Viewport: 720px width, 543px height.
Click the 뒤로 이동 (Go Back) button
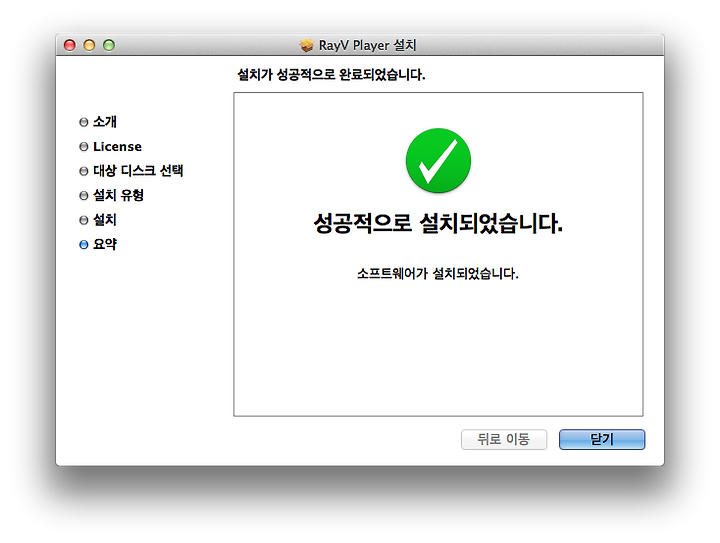pyautogui.click(x=504, y=439)
